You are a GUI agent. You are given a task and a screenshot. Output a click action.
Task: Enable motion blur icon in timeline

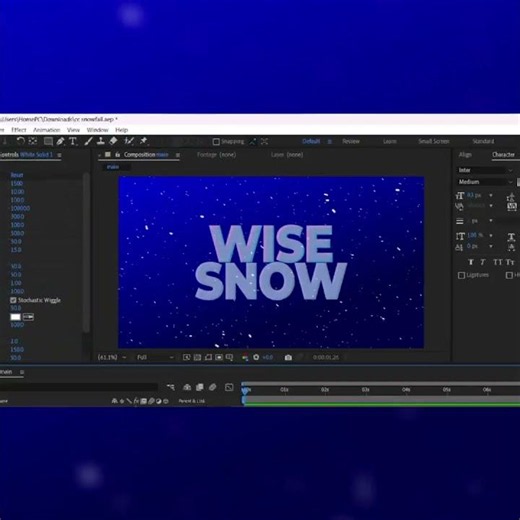click(212, 387)
